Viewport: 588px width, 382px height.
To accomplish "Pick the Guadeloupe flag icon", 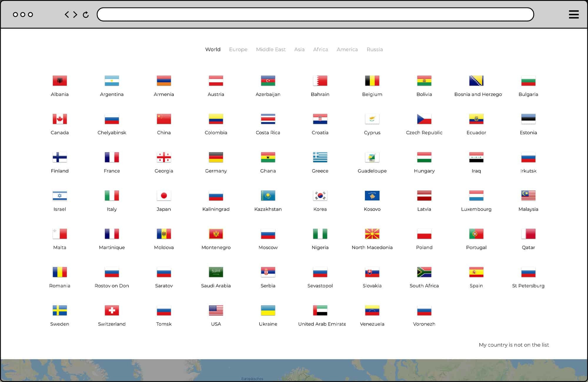I will 372,158.
